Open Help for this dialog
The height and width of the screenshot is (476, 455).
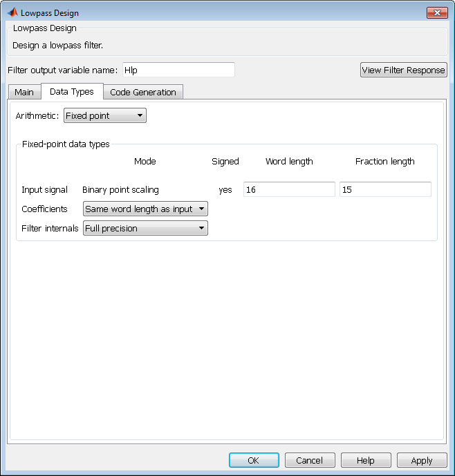366,461
